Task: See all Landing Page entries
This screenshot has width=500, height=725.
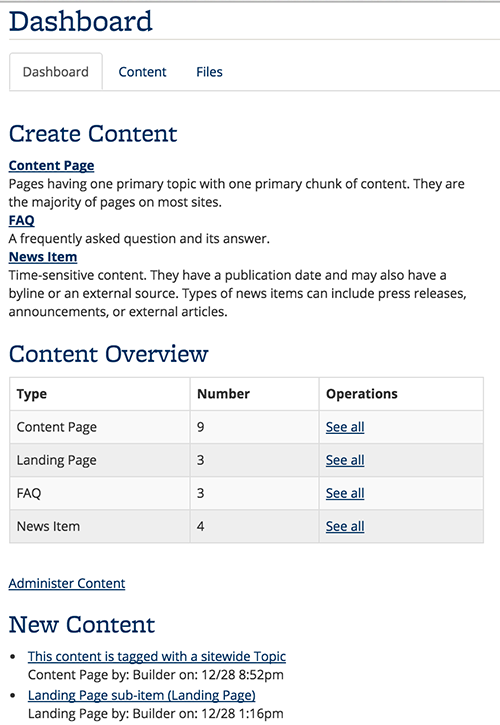Action: tap(345, 460)
